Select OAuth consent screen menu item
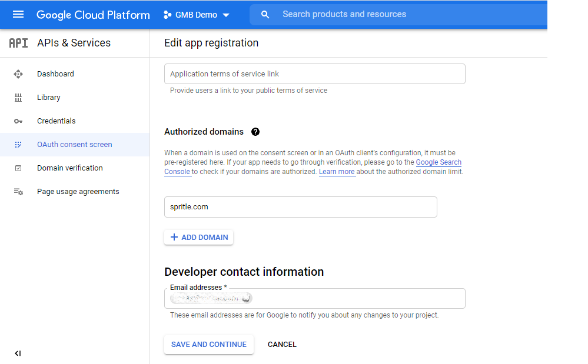 pos(75,145)
